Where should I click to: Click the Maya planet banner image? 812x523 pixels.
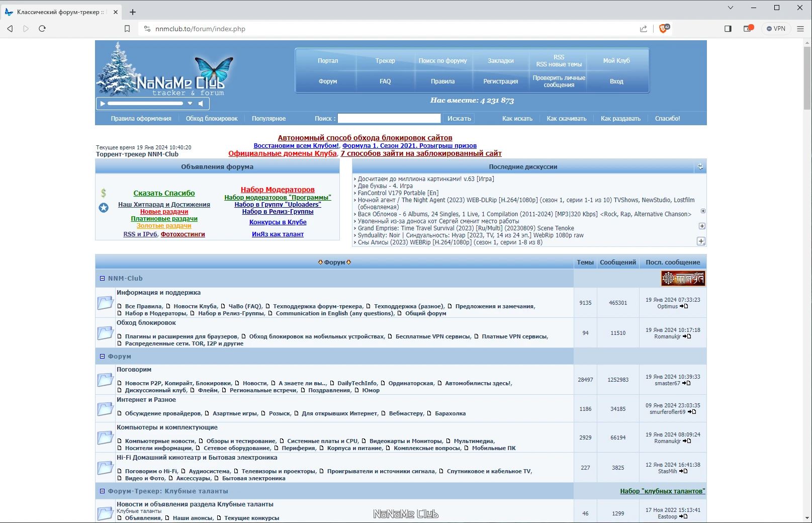683,278
